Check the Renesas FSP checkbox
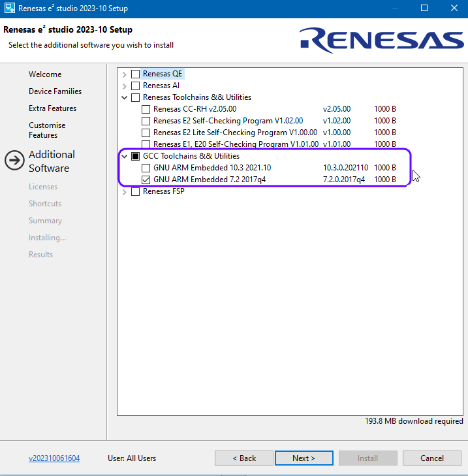 pyautogui.click(x=136, y=191)
